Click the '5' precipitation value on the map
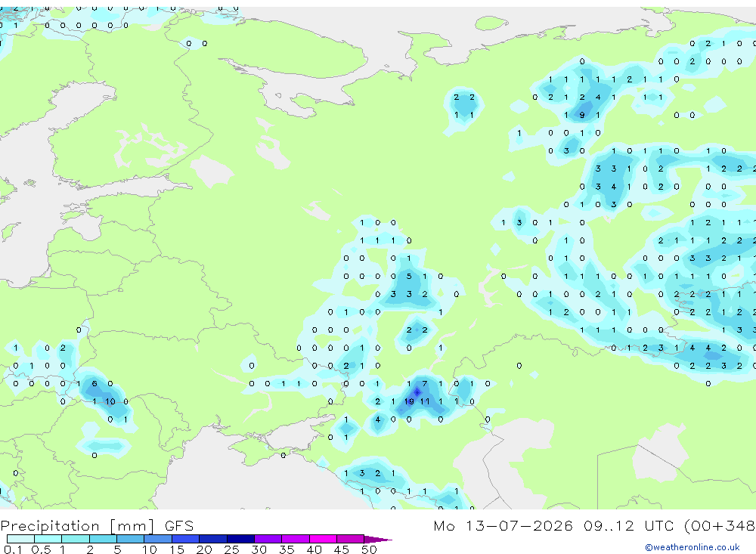Screen dimensions: 756x554 point(409,277)
